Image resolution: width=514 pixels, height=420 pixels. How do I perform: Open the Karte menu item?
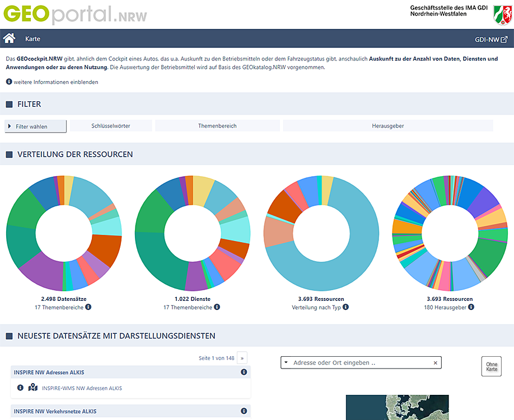click(x=33, y=39)
